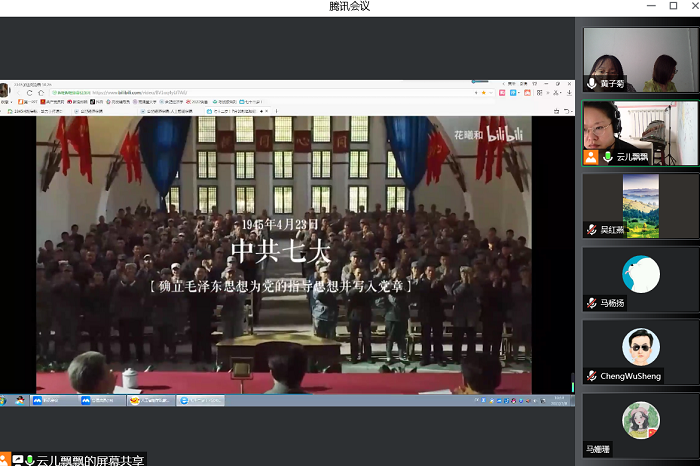Minimize the 腾讯会议 window
This screenshot has width=700, height=466.
tap(651, 6)
